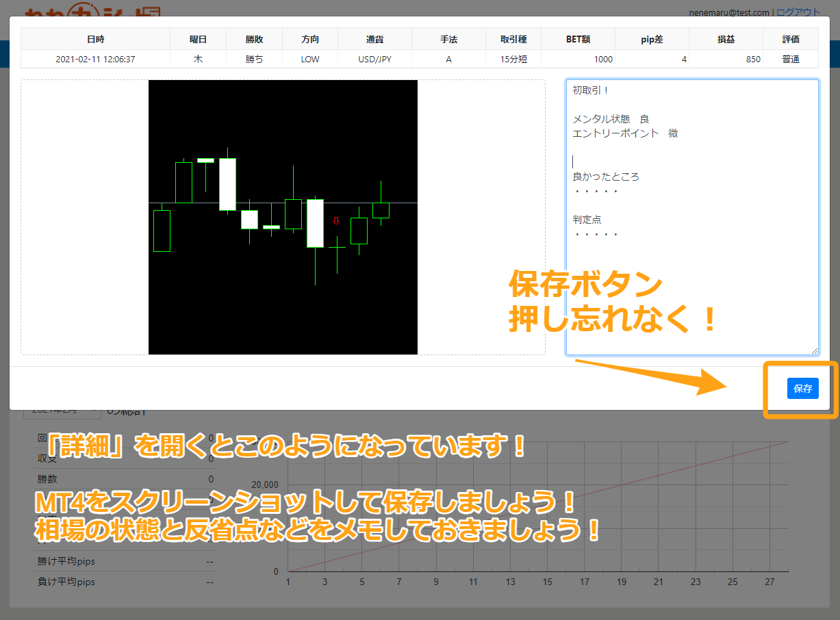This screenshot has width=840, height=620.
Task: Click inside the memo text area
Action: click(692, 217)
